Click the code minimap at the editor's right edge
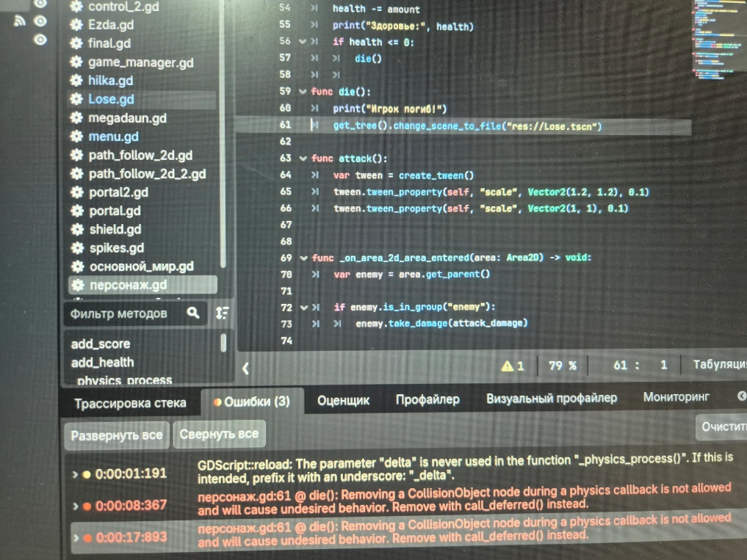747x560 pixels. pyautogui.click(x=718, y=39)
